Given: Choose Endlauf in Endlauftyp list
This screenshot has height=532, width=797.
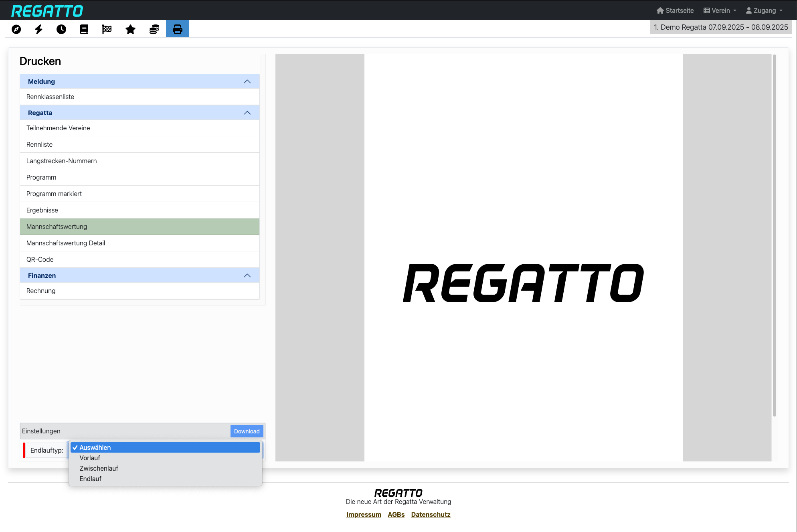Looking at the screenshot, I should [x=165, y=479].
